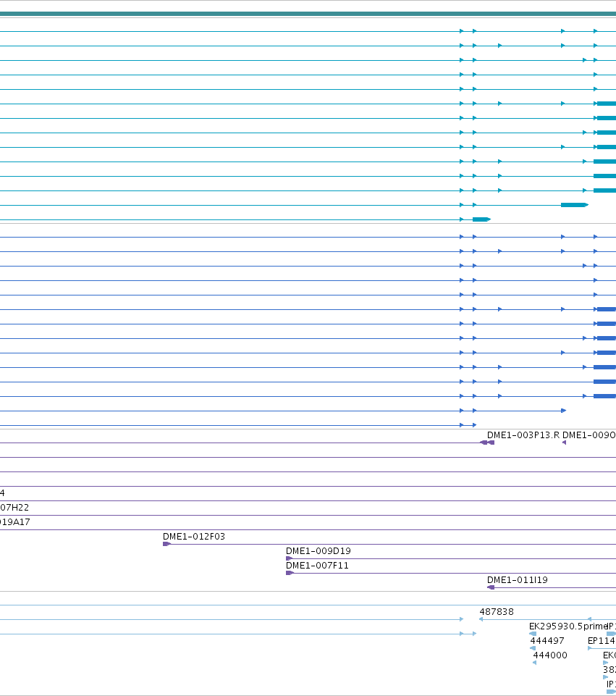Click purple arrow blocks under DME1-003P13.R
This screenshot has height=696, width=616.
tap(487, 443)
